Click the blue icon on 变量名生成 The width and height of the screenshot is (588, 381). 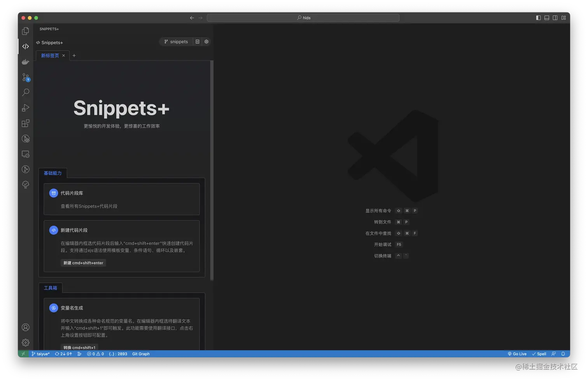pos(54,308)
